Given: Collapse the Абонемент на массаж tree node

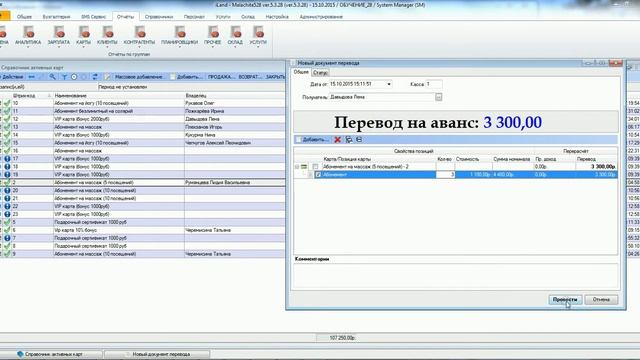Looking at the screenshot, I should [x=297, y=167].
